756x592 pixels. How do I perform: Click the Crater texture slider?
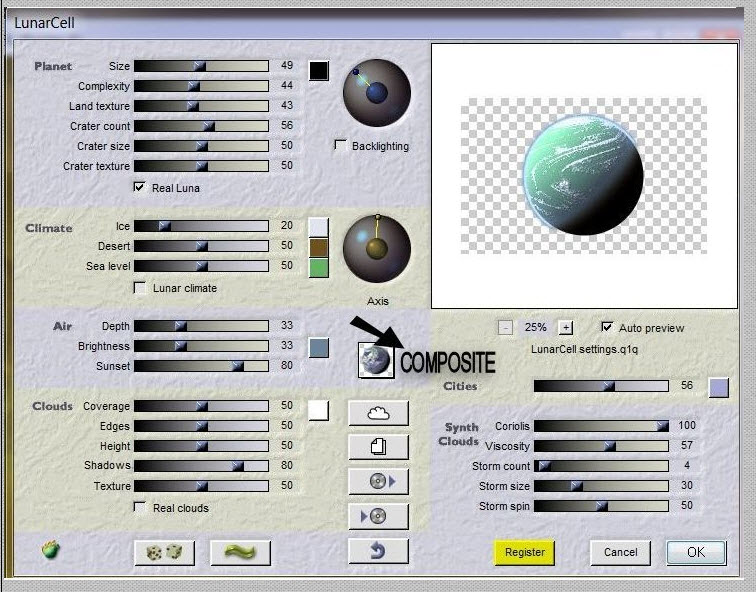click(x=201, y=166)
